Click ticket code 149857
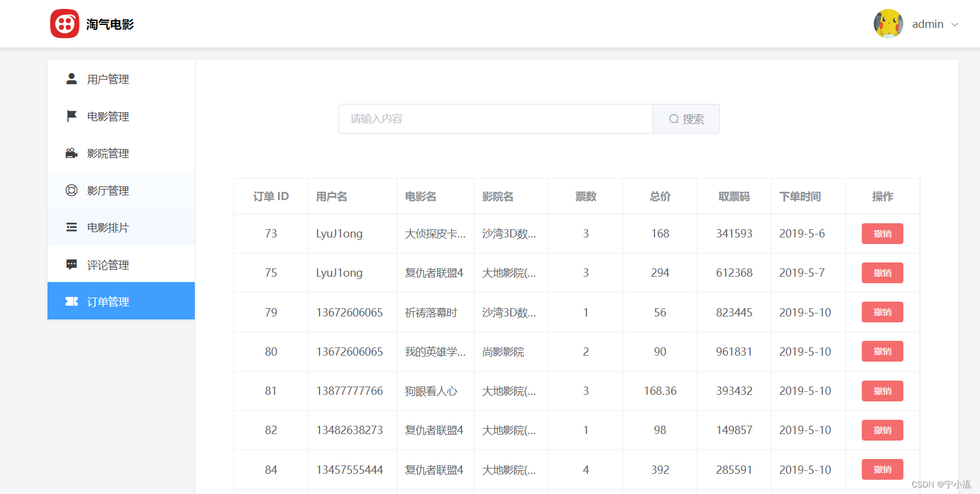980x494 pixels. click(734, 430)
